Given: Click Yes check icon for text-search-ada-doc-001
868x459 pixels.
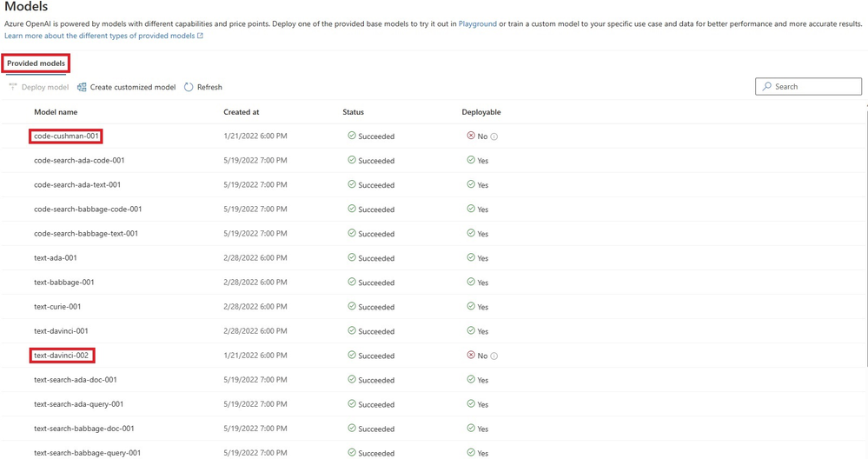Looking at the screenshot, I should pyautogui.click(x=471, y=379).
